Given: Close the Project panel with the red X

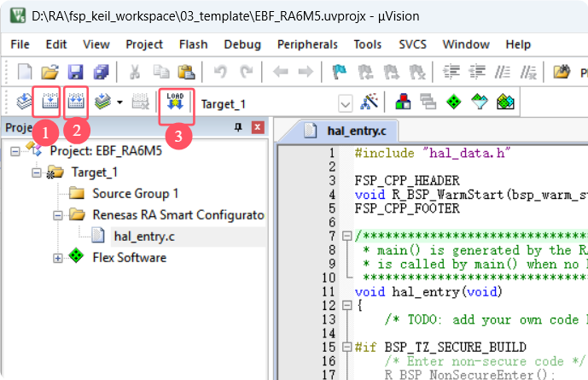Looking at the screenshot, I should 258,127.
